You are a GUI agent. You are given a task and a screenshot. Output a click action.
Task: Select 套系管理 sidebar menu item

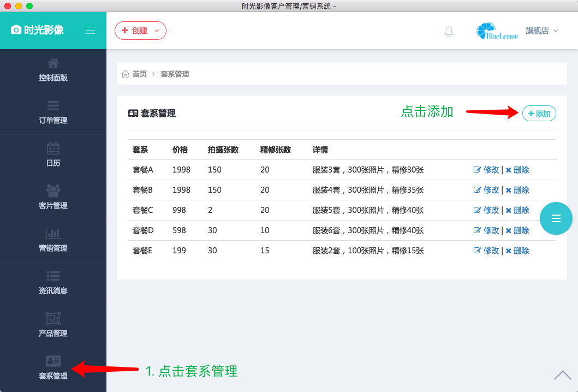pos(53,369)
